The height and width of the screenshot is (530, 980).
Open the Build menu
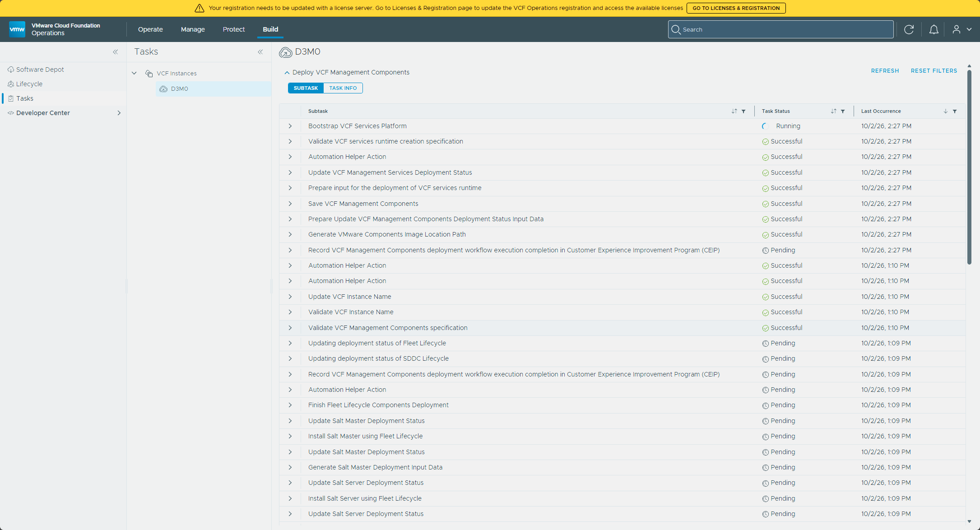(x=270, y=29)
